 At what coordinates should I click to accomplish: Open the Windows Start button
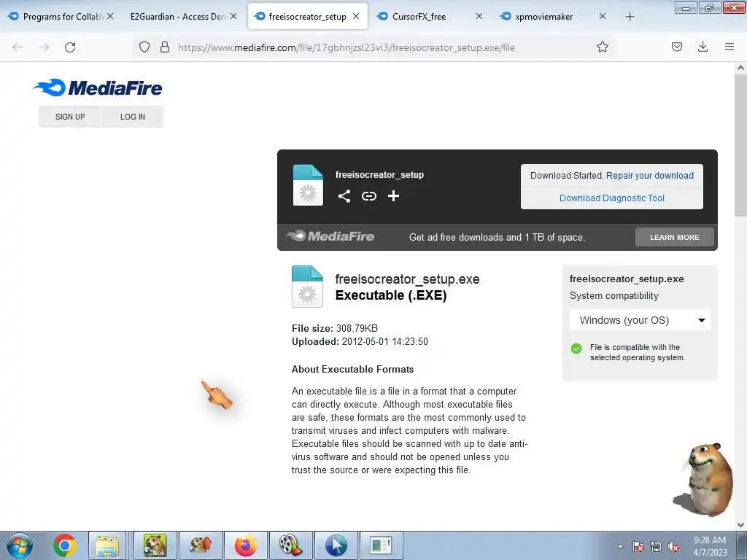[x=19, y=545]
